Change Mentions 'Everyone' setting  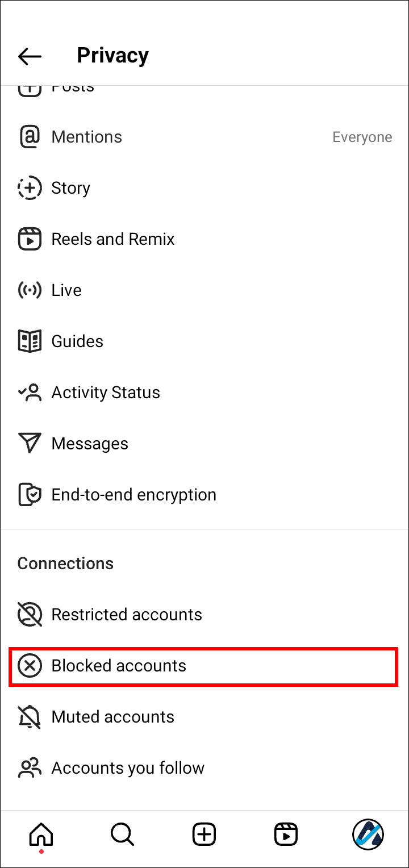pyautogui.click(x=362, y=137)
